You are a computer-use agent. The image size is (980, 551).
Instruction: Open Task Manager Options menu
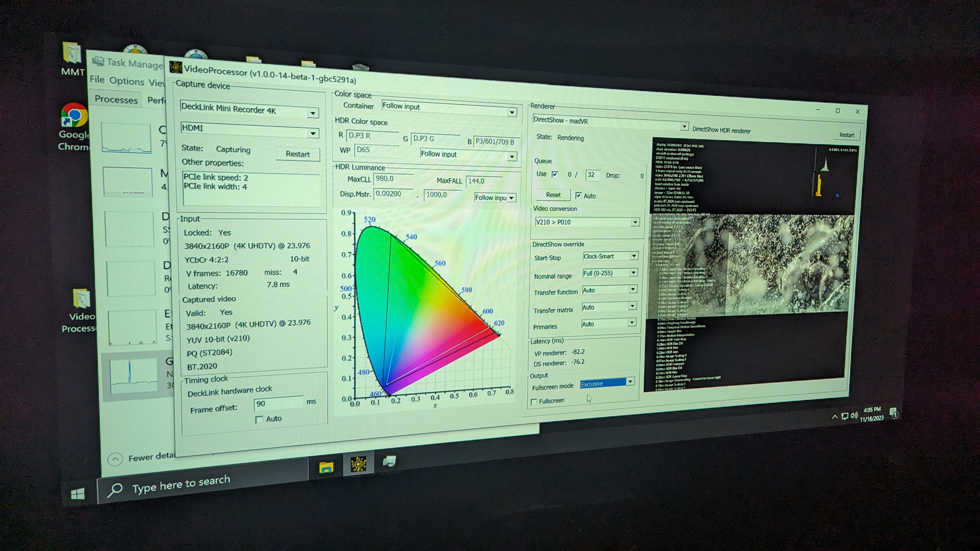(127, 81)
